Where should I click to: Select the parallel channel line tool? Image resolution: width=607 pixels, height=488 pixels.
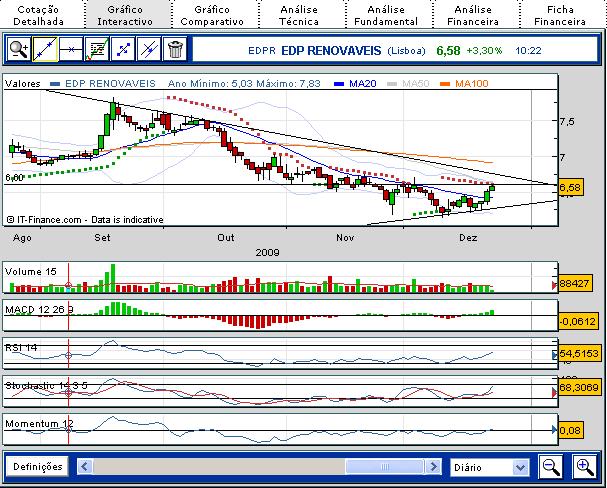[148, 48]
